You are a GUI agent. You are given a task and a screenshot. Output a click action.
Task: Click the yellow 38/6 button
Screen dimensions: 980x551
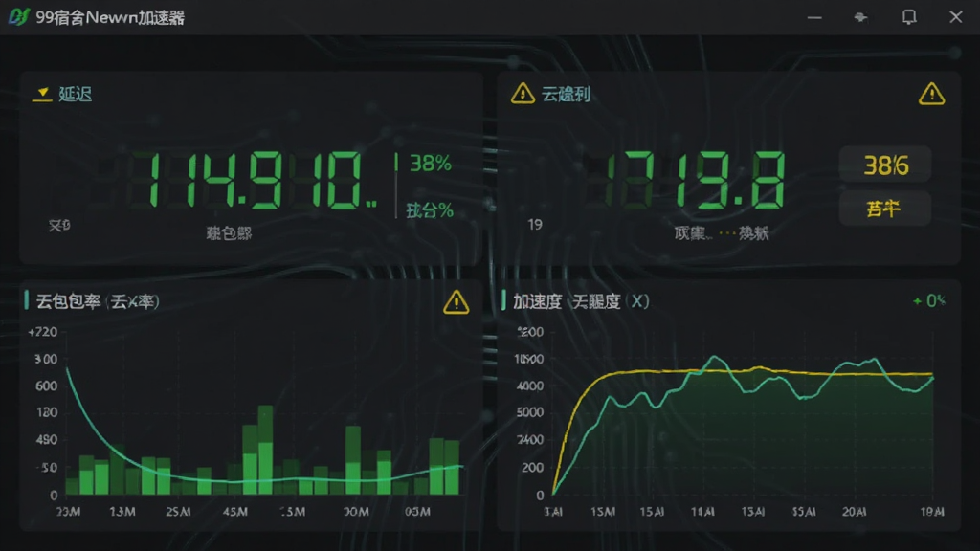point(885,165)
